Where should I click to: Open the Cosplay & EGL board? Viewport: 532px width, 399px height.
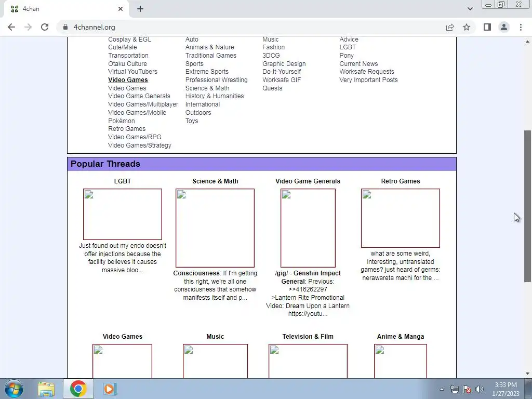pos(129,39)
